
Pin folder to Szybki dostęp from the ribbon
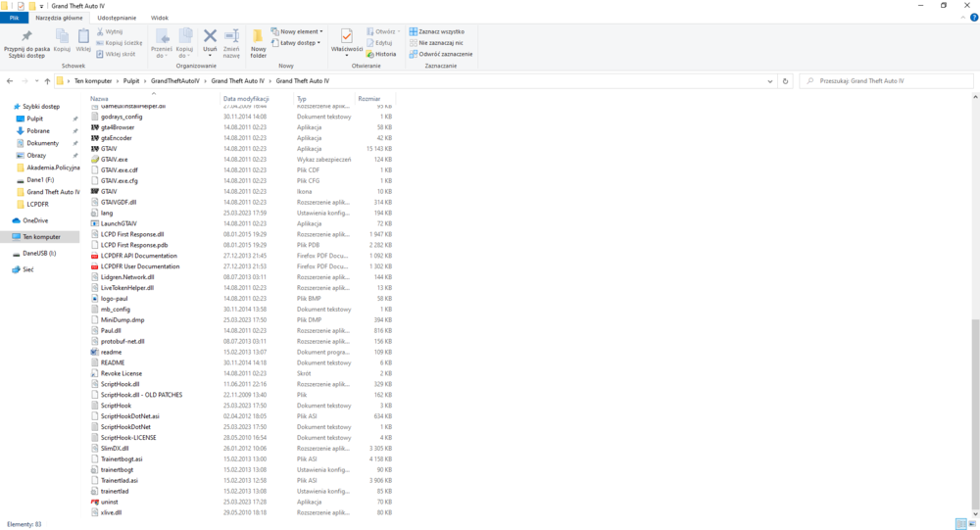(x=26, y=43)
